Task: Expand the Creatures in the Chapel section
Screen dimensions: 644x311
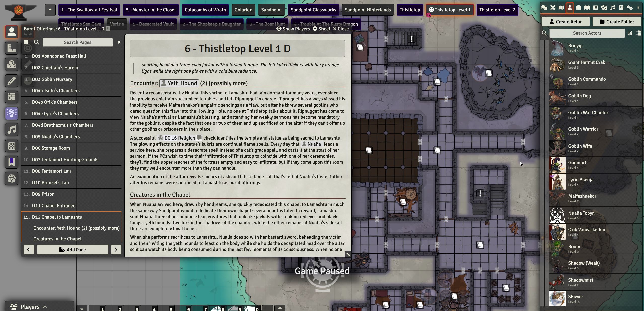Action: [x=57, y=239]
